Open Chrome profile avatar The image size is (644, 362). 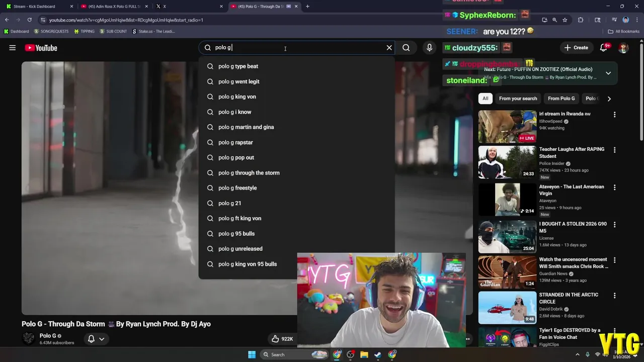click(x=625, y=20)
